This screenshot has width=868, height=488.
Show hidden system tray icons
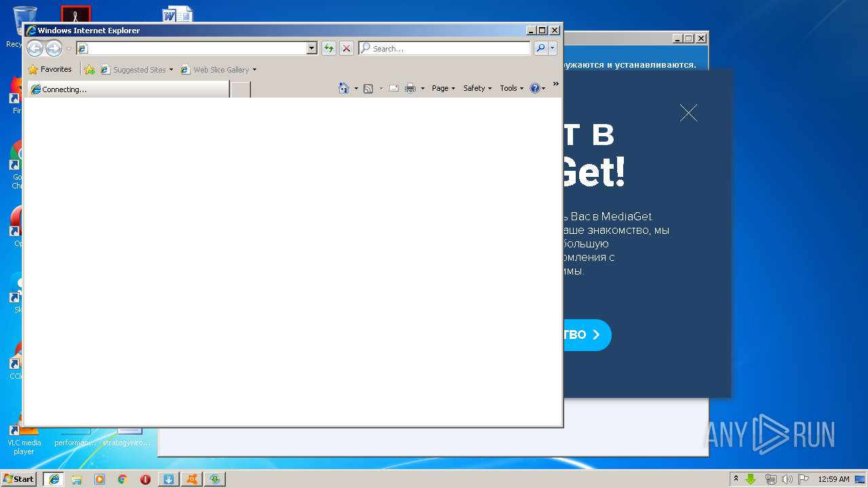pos(736,479)
